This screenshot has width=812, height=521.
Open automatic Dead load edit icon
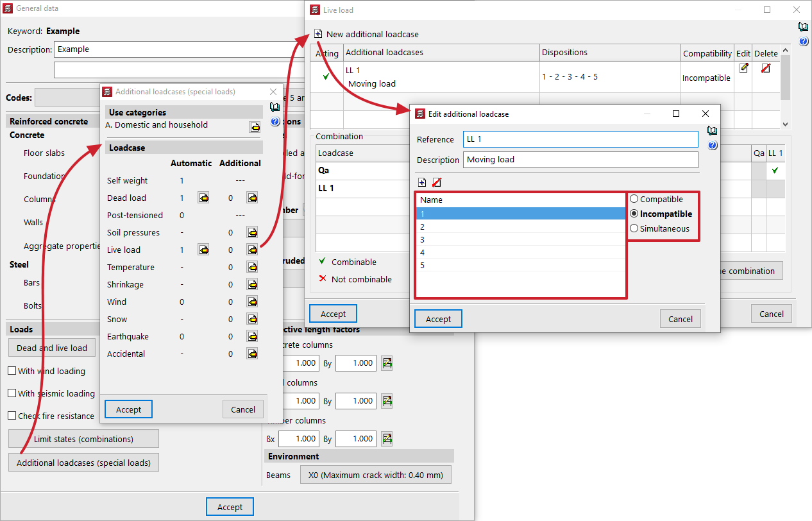[203, 198]
